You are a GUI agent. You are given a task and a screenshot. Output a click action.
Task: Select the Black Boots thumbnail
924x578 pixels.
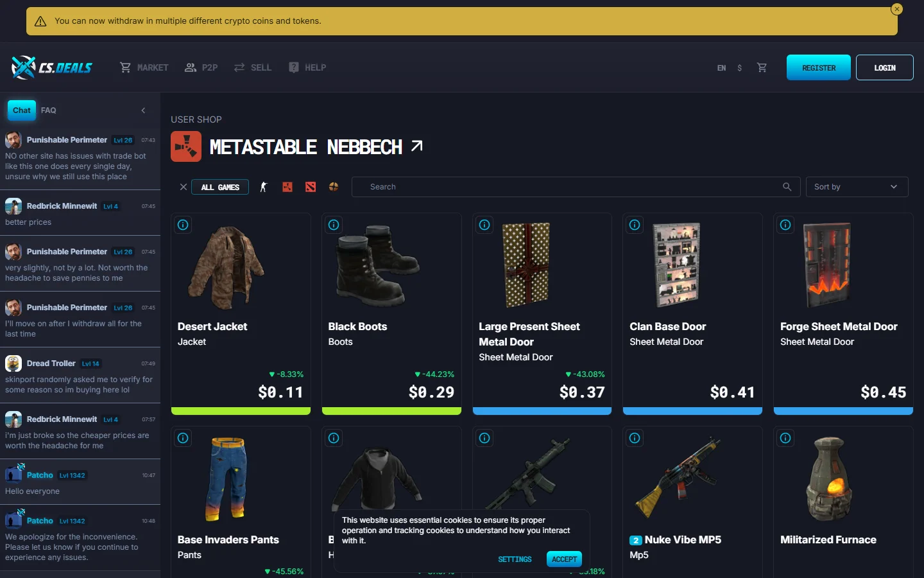[378, 265]
